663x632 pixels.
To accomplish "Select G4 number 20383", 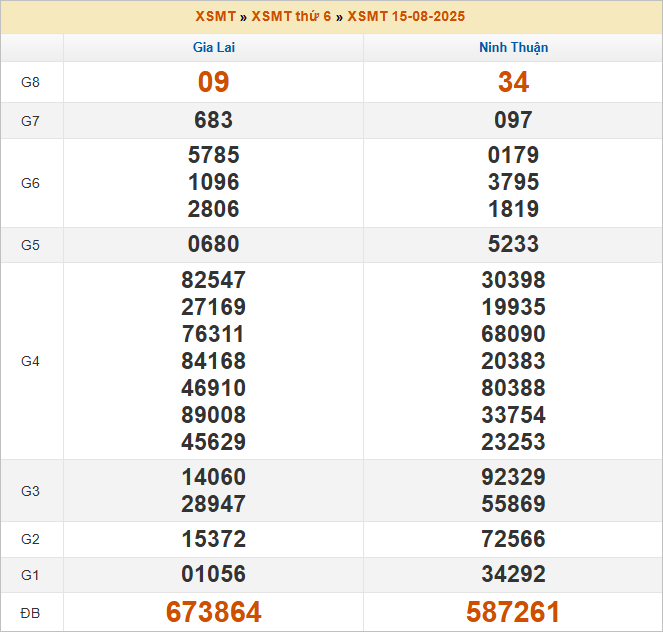I will coord(513,361).
